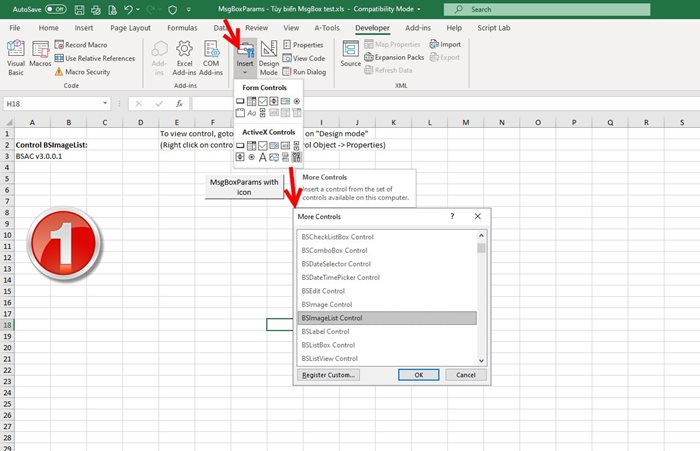Expand the Name Box dropdown
Viewport: 700px width, 451px height.
(105, 103)
